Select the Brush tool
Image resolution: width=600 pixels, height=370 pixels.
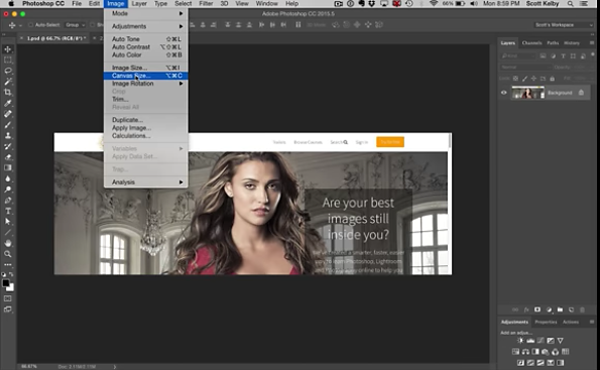pos(8,124)
